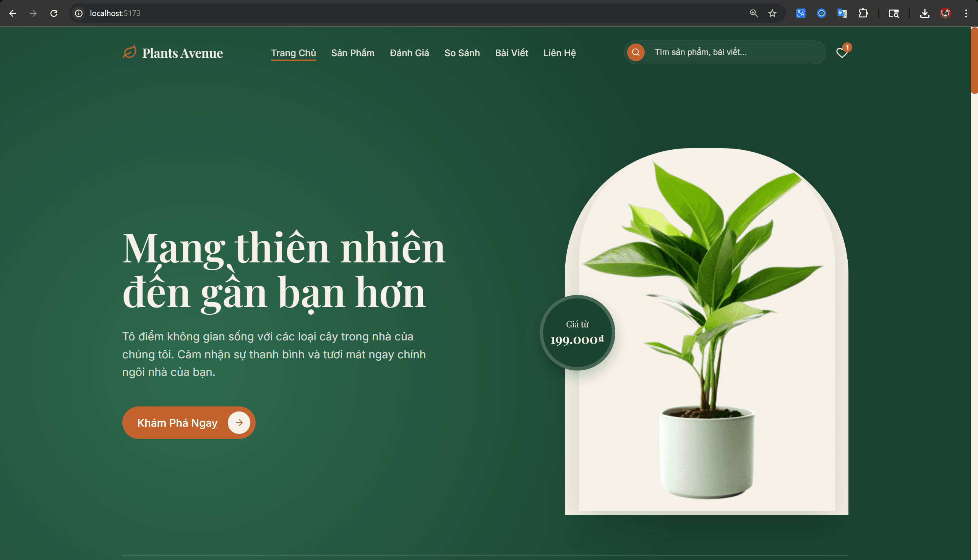The width and height of the screenshot is (978, 560).
Task: Click the browser forward arrow
Action: (x=33, y=13)
